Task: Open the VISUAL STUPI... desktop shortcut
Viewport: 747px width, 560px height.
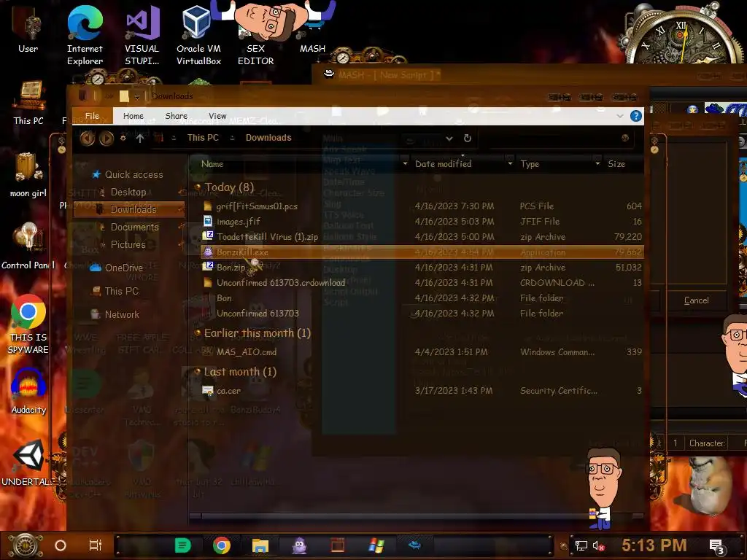Action: point(142,36)
